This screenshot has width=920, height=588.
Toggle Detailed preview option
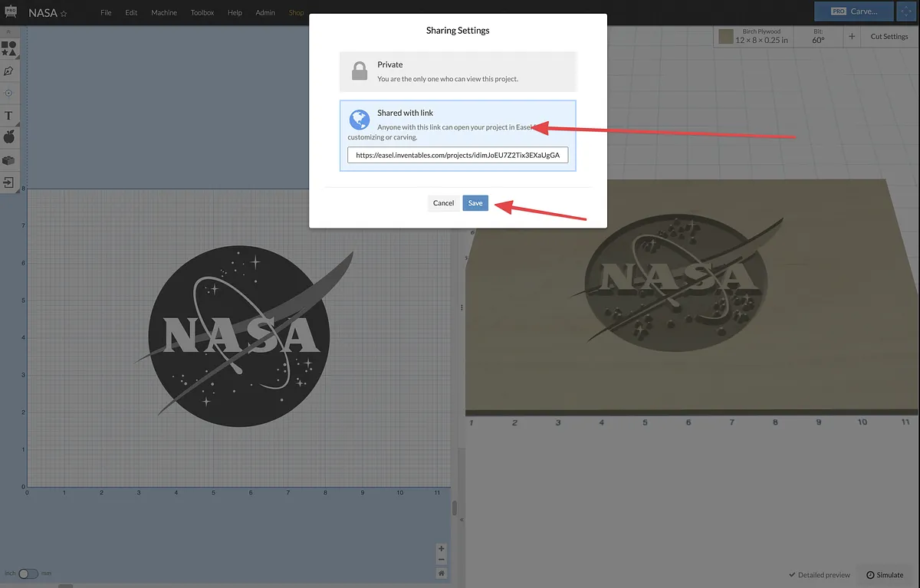[819, 575]
